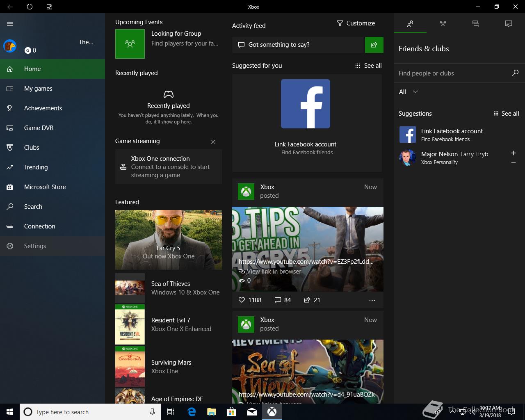
Task: Click Xbox app taskbar icon
Action: (x=272, y=412)
